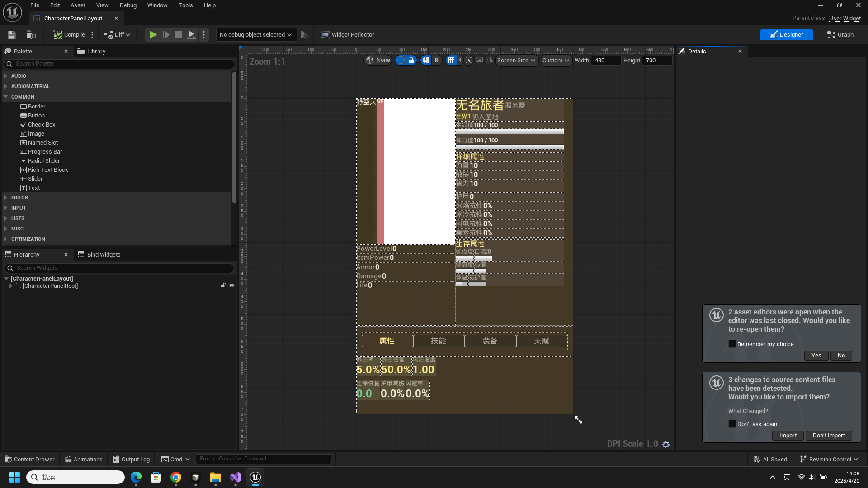The image size is (868, 488).
Task: Open the debug object selection dropdown
Action: (x=256, y=35)
